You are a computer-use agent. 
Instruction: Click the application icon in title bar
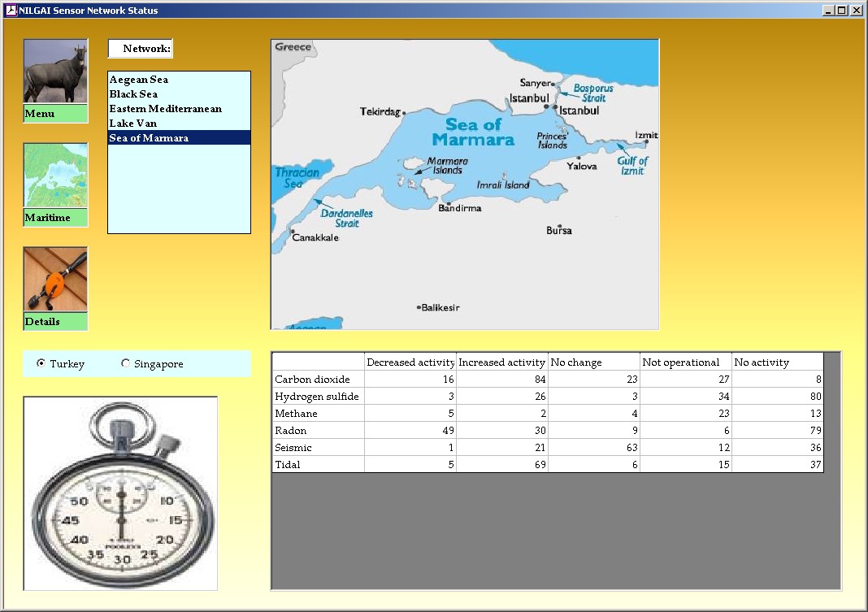click(x=11, y=11)
